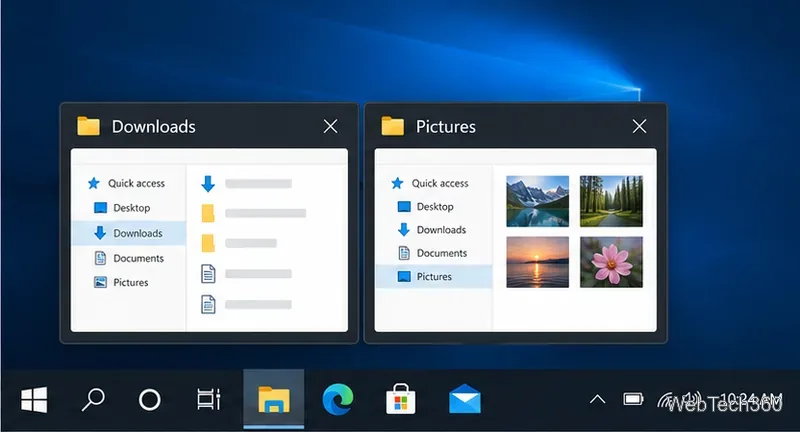Show hidden system tray icons chevron

click(597, 399)
